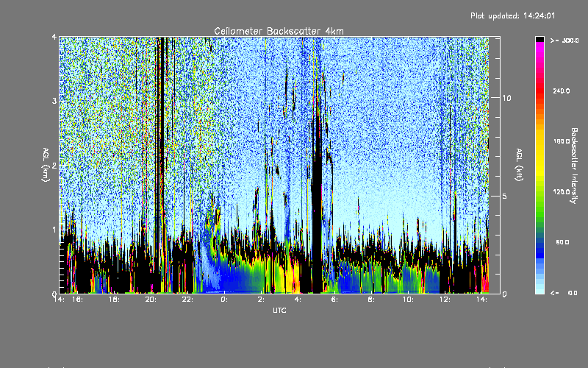Select the 'UTC' x-axis label
588x368 pixels.
(x=279, y=310)
